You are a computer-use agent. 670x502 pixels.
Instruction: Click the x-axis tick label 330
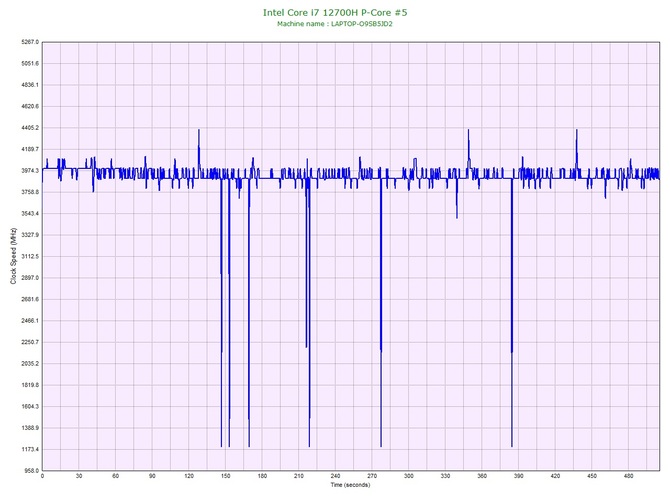tap(445, 476)
